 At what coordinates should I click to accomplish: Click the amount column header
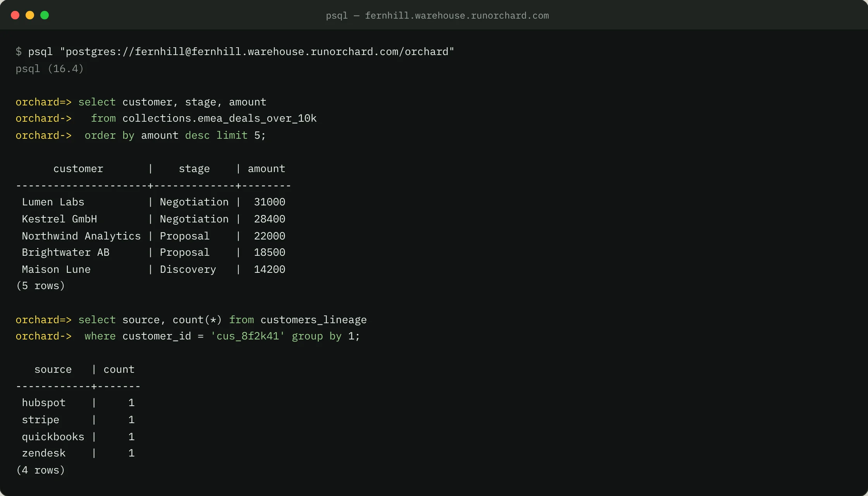tap(266, 169)
